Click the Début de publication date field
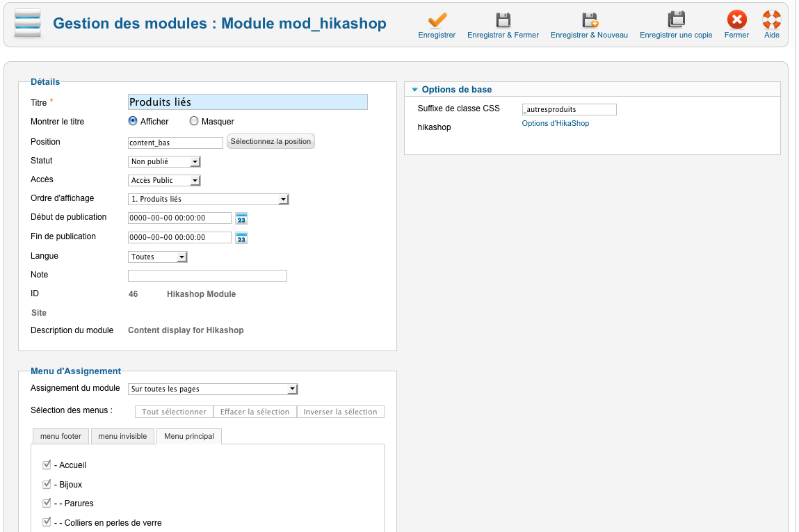799x532 pixels. point(179,218)
